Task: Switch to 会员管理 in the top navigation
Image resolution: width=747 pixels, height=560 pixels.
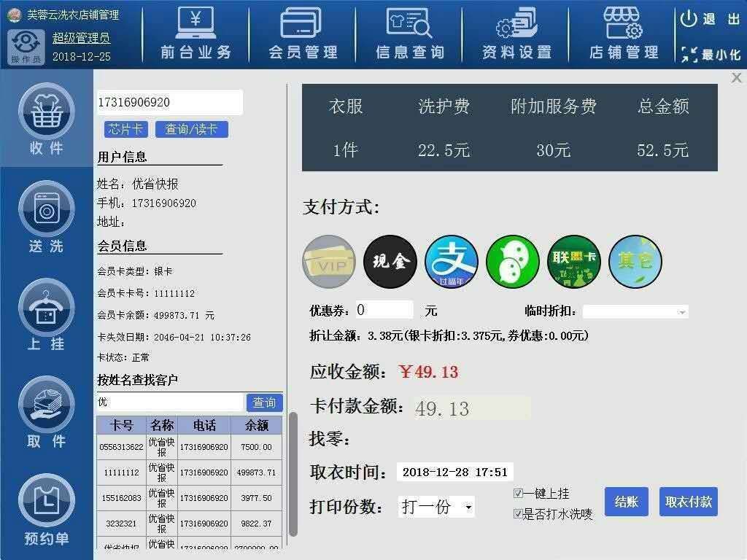Action: (304, 33)
